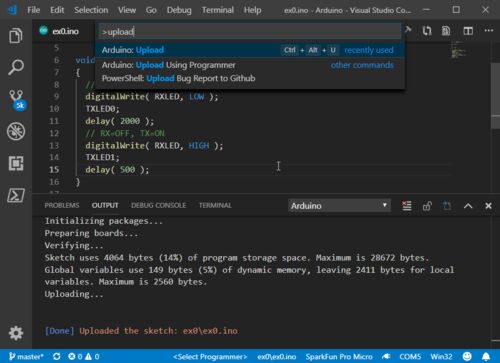Split the editor to the right
500x363 pixels.
coord(468,31)
